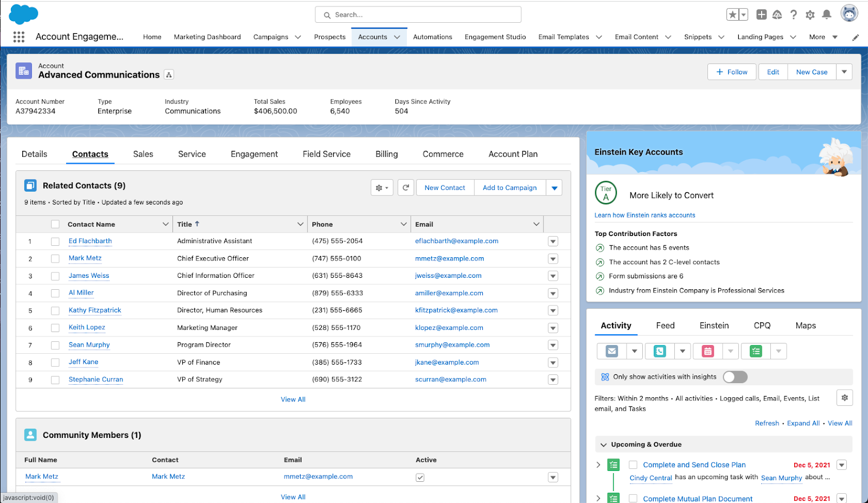Click in the global Search field
Image resolution: width=868 pixels, height=503 pixels.
(x=418, y=15)
